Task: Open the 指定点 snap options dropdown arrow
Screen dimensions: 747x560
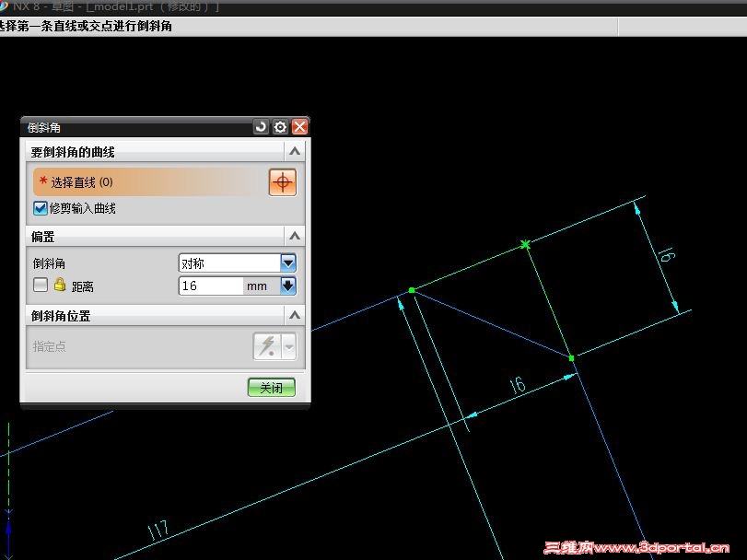Action: coord(289,346)
